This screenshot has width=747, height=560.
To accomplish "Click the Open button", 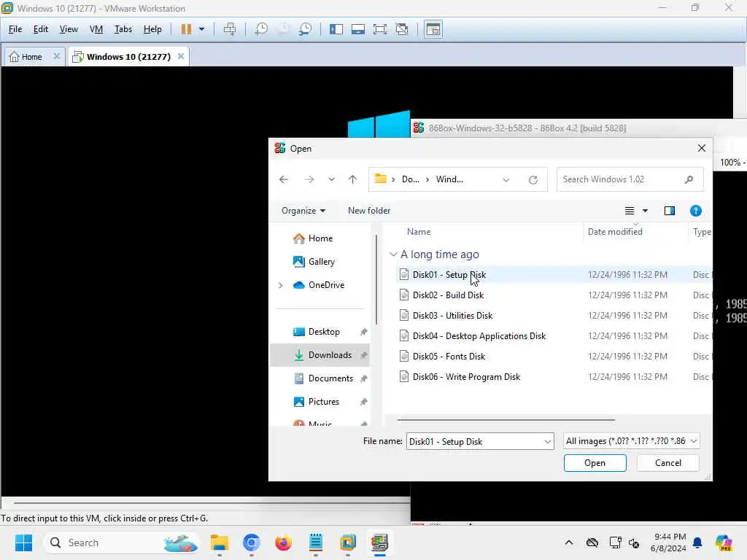I will pos(595,463).
